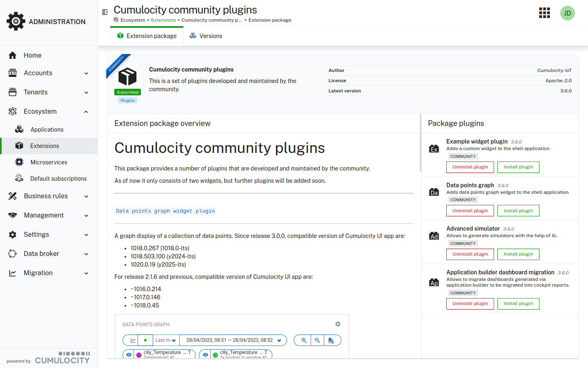588x368 pixels.
Task: Open the Data Points Graph settings gear
Action: coord(338,324)
